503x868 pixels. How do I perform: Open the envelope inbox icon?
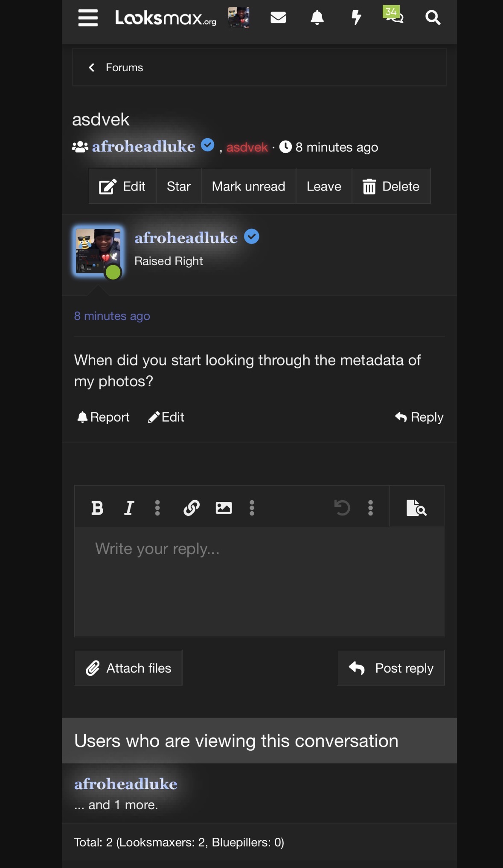(278, 17)
